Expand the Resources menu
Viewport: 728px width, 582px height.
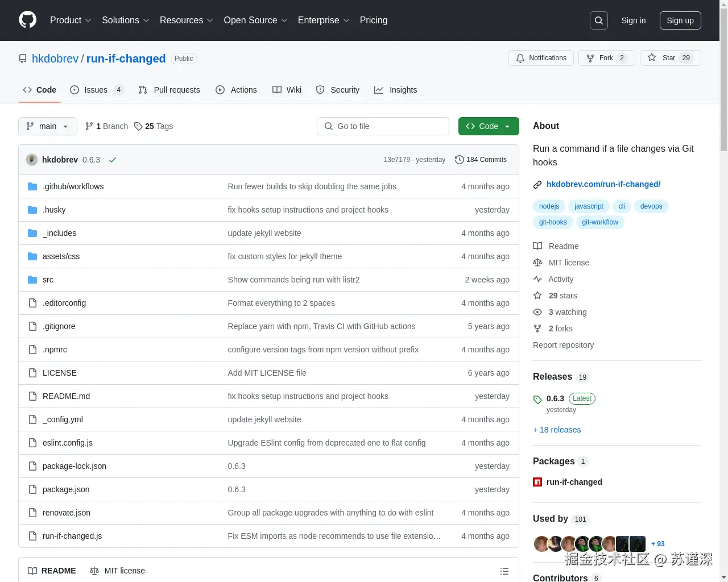(x=187, y=20)
